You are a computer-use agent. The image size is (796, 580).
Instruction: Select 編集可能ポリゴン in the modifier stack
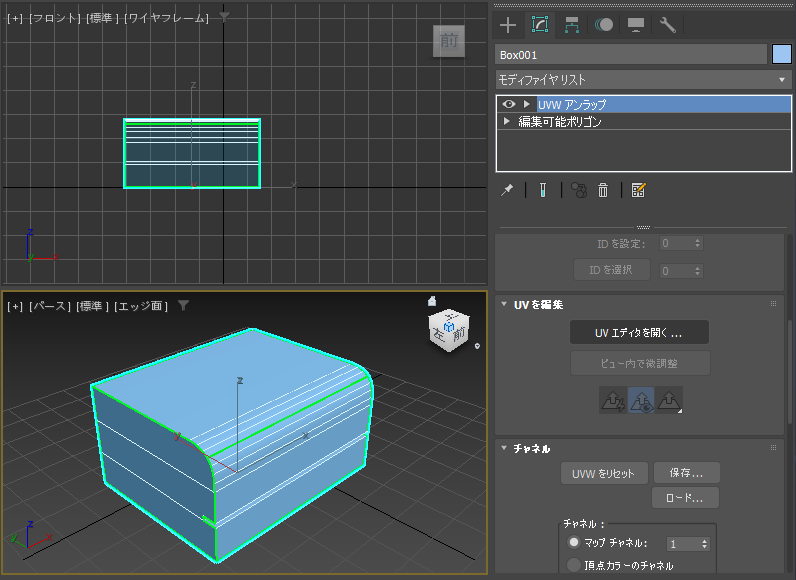tap(559, 122)
